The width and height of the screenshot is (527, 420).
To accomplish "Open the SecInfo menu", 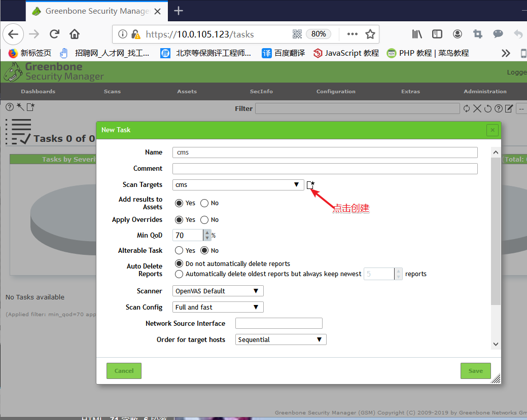I will (261, 91).
